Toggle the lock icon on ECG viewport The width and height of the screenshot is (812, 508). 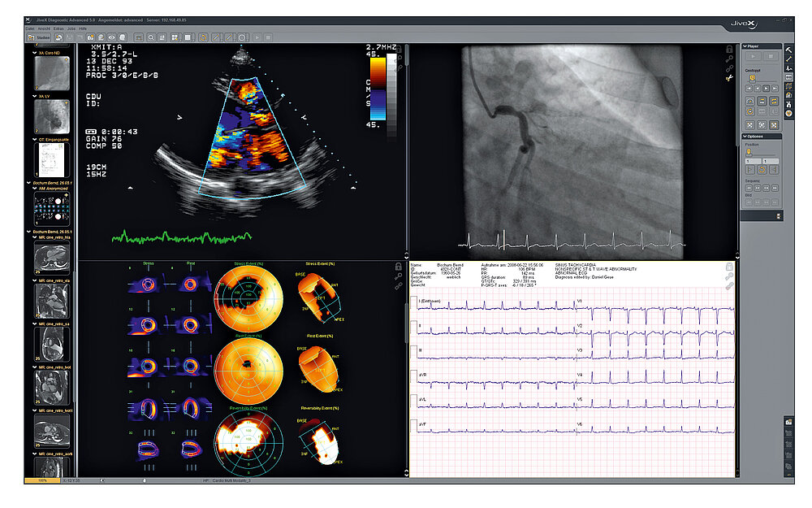729,267
